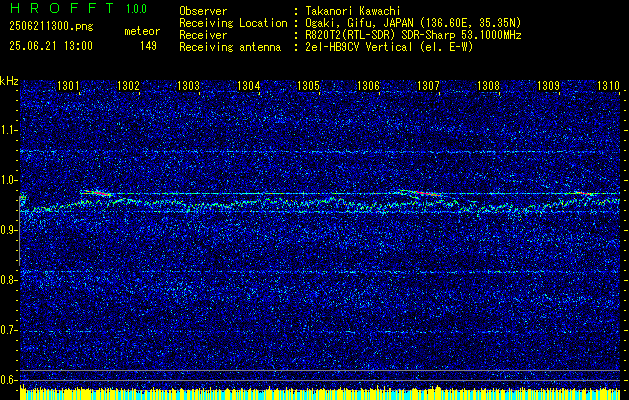Image resolution: width=629 pixels, height=400 pixels.
Task: Click the meteor count value 149
Action: 148,46
